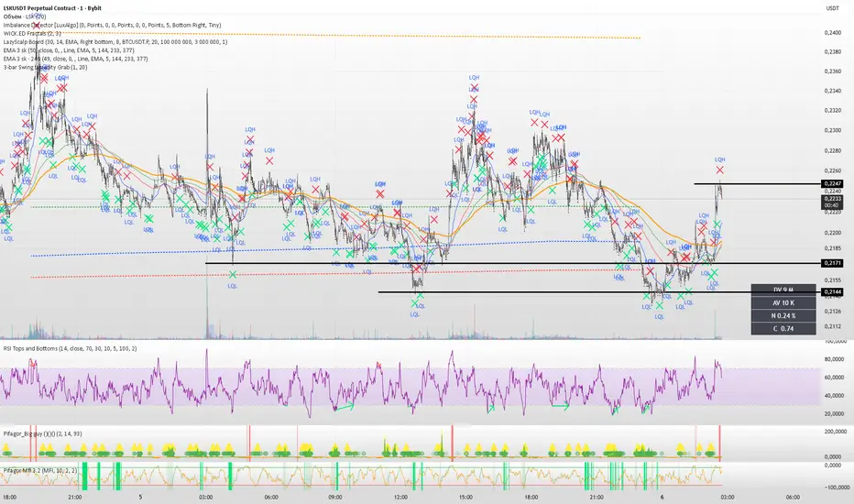Click the C 0.74 table cell
This screenshot has height=504, width=854.
tap(783, 329)
